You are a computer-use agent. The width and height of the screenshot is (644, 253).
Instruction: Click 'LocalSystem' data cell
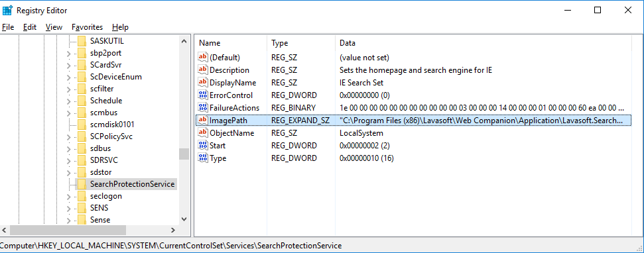click(361, 133)
